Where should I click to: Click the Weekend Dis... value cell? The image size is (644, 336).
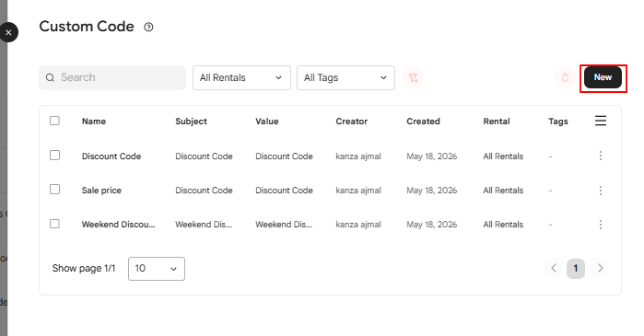tap(284, 225)
